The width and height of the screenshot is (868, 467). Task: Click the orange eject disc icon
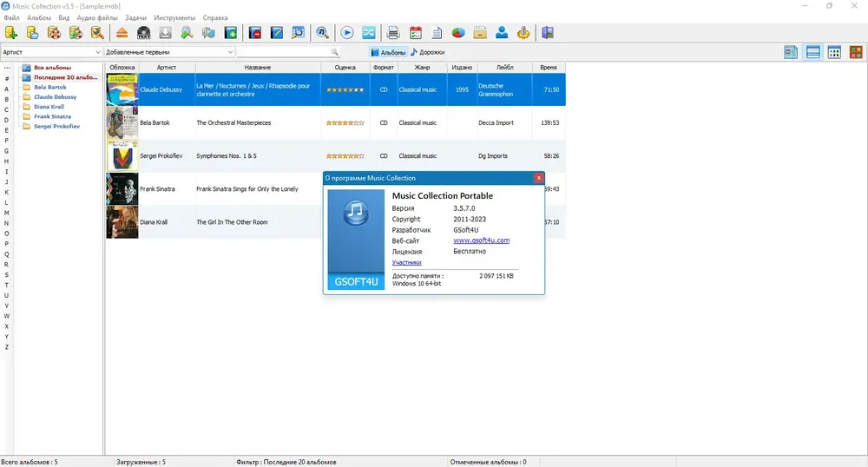pos(122,33)
